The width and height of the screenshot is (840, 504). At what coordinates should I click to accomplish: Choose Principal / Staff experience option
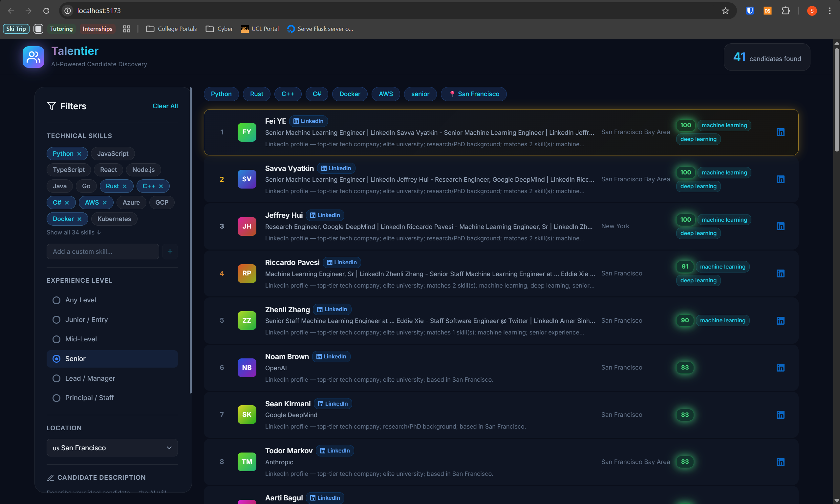tap(56, 398)
